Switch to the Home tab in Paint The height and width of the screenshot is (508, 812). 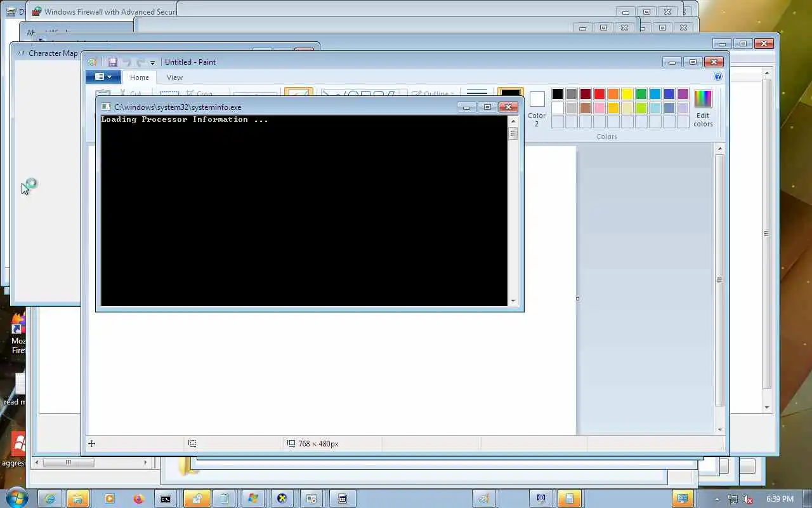click(140, 77)
